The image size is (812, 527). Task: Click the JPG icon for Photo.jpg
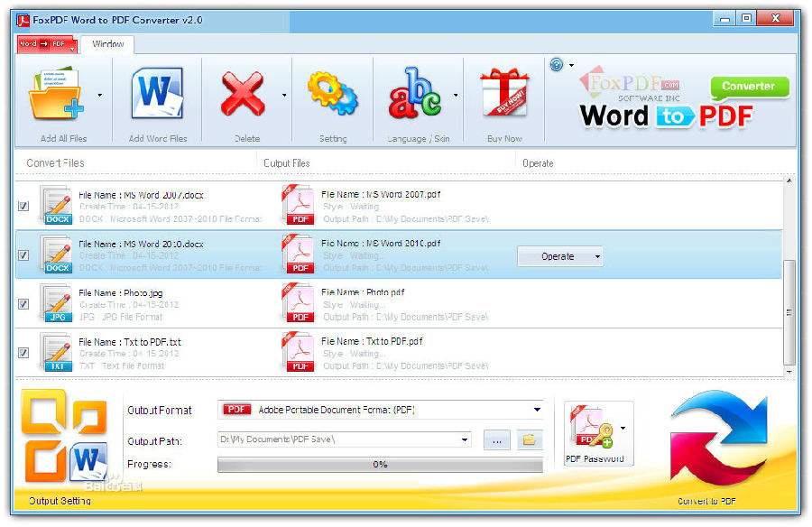tap(57, 304)
